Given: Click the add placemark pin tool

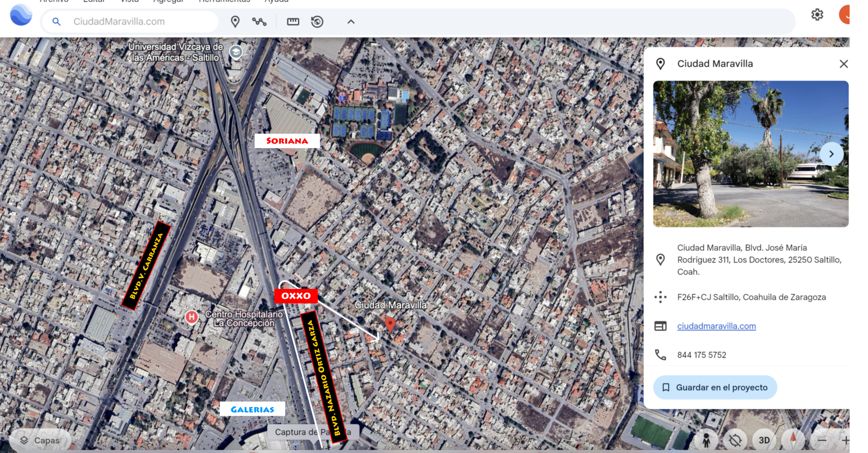Looking at the screenshot, I should 235,22.
